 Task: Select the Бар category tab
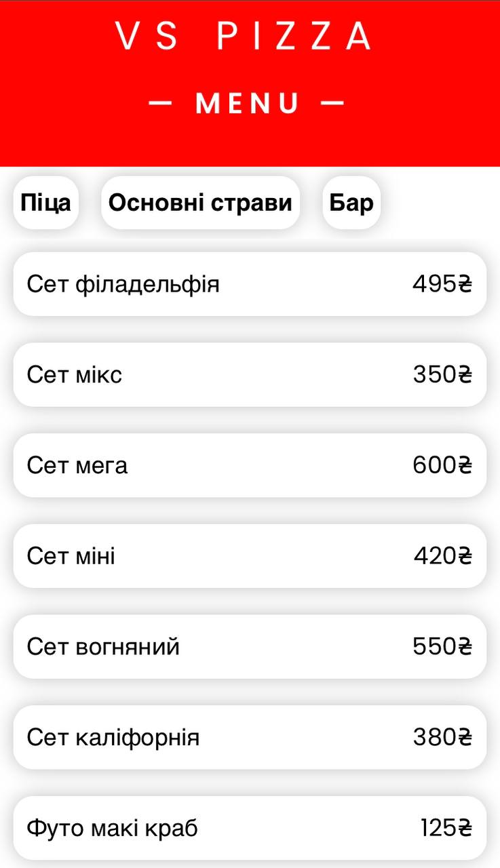[351, 203]
